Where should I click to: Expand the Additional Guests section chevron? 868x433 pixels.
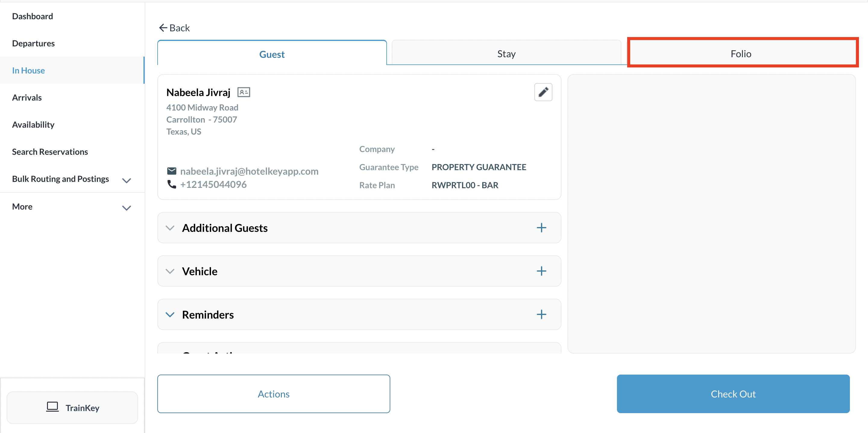pos(170,228)
